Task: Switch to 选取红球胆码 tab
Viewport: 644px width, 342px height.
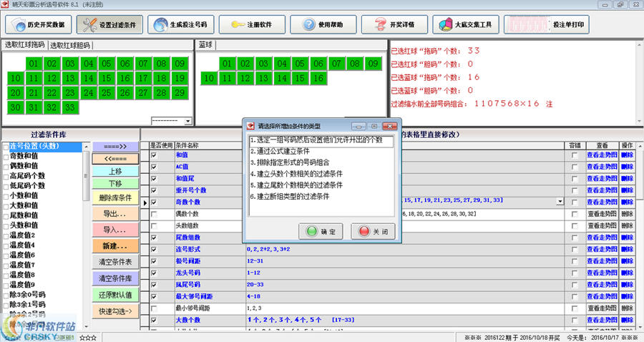Action: (x=70, y=45)
